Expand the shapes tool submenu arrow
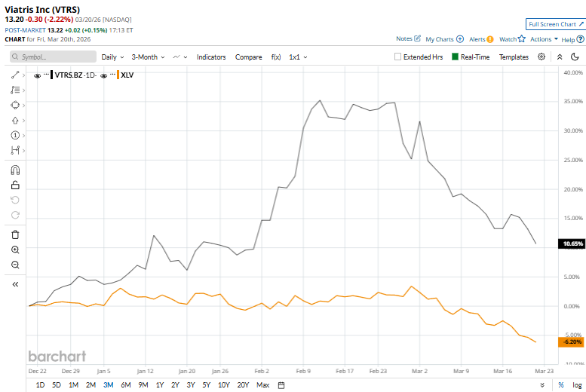 pyautogui.click(x=23, y=106)
